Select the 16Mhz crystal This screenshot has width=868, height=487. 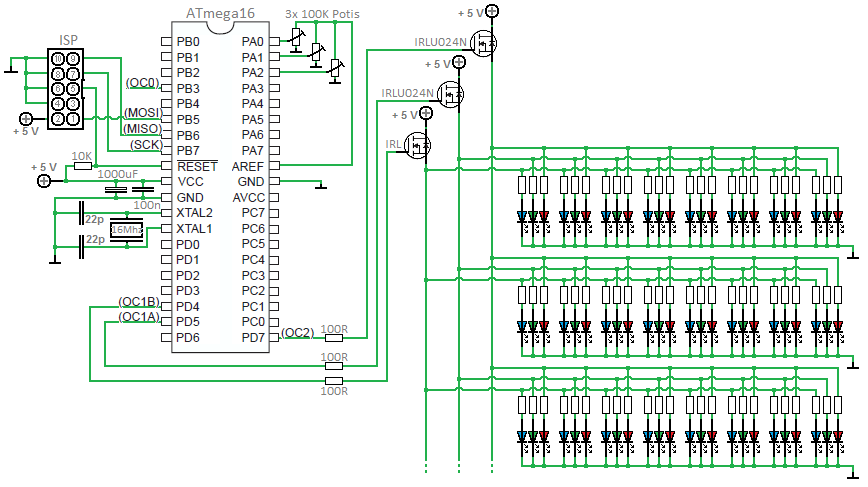coord(127,229)
